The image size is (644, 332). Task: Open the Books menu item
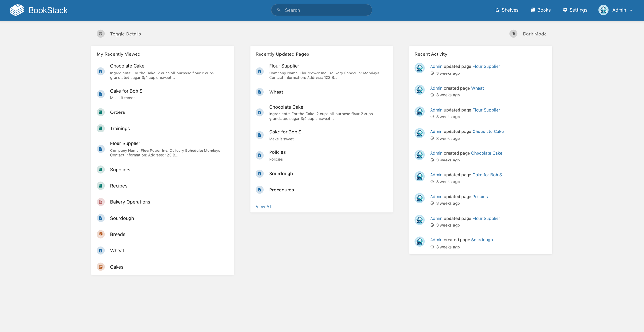[x=541, y=10]
